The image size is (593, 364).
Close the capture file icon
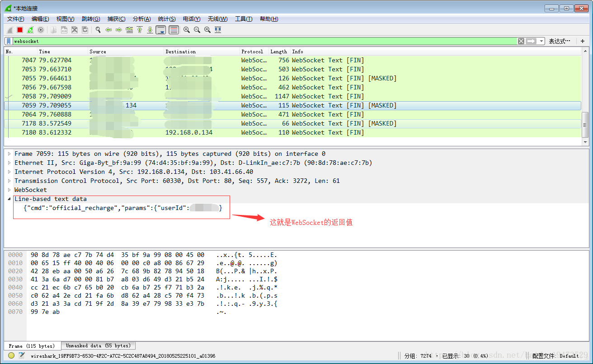[x=75, y=30]
